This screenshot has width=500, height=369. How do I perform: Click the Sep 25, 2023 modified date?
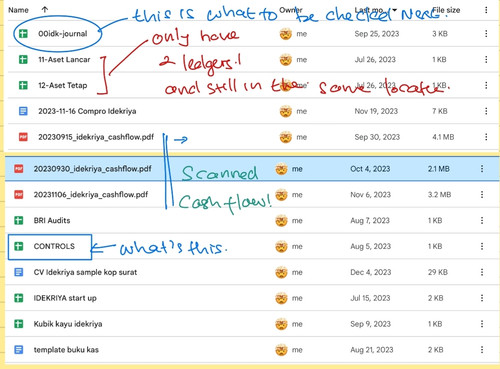[x=377, y=34]
